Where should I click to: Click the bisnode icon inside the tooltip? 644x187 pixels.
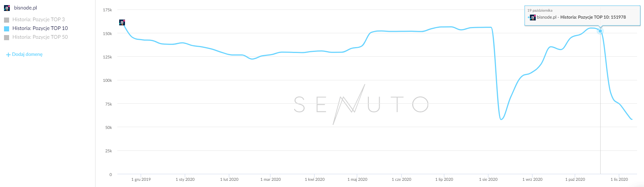(533, 17)
